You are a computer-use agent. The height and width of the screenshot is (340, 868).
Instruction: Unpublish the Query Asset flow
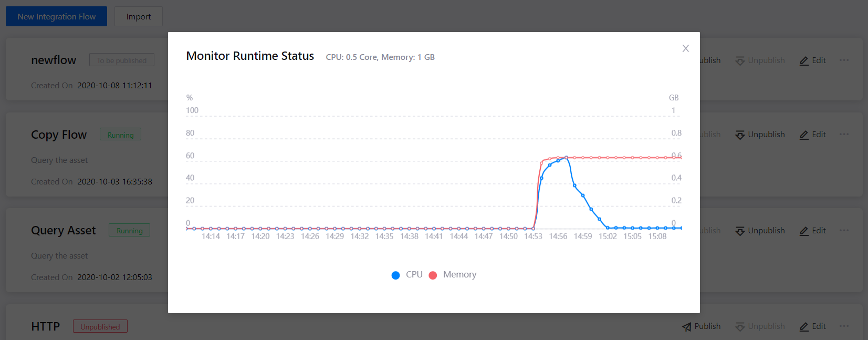point(760,230)
